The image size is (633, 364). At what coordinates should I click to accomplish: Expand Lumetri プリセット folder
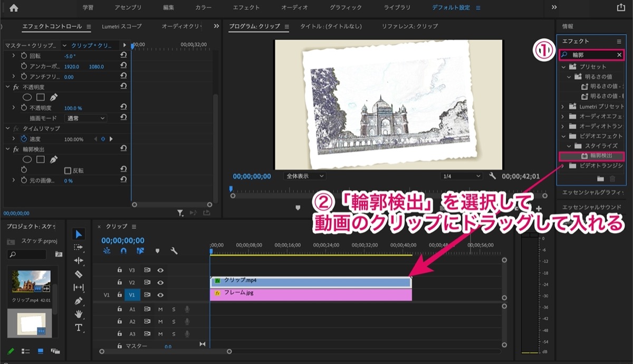(x=563, y=107)
